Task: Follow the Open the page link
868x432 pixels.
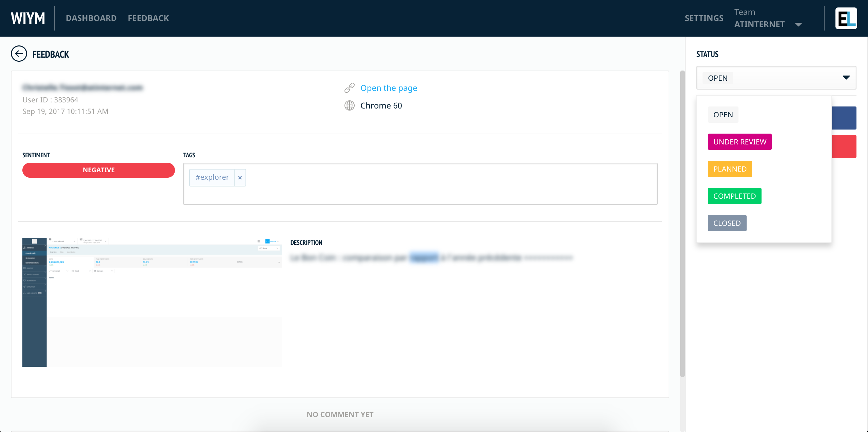Action: pyautogui.click(x=389, y=88)
